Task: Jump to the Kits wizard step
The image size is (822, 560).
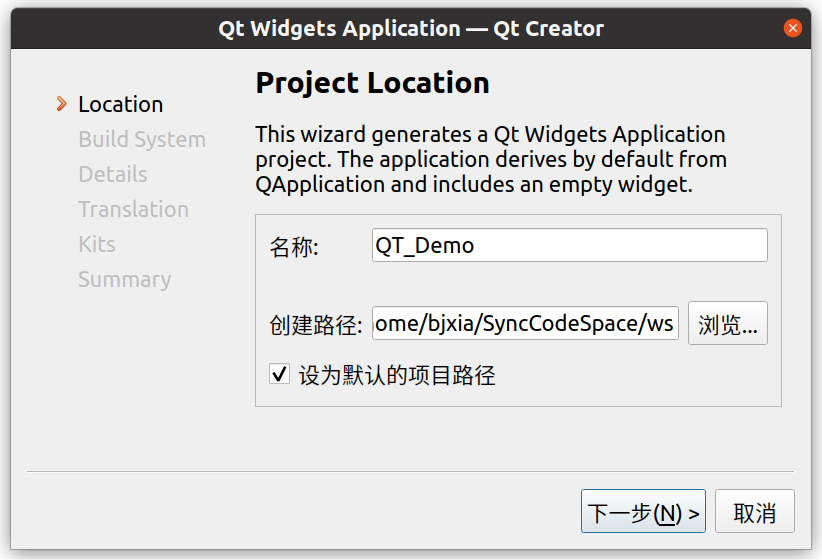Action: click(97, 244)
